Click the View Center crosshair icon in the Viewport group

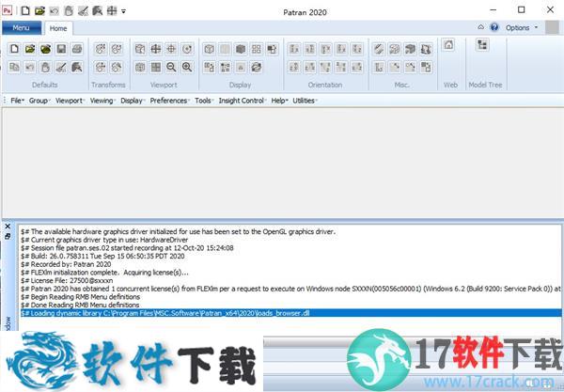(x=171, y=49)
